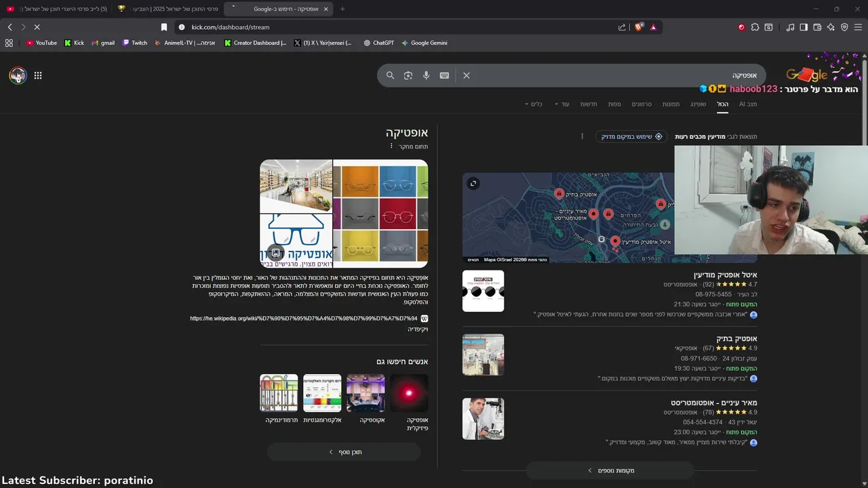Click the Google logo

coord(807,75)
